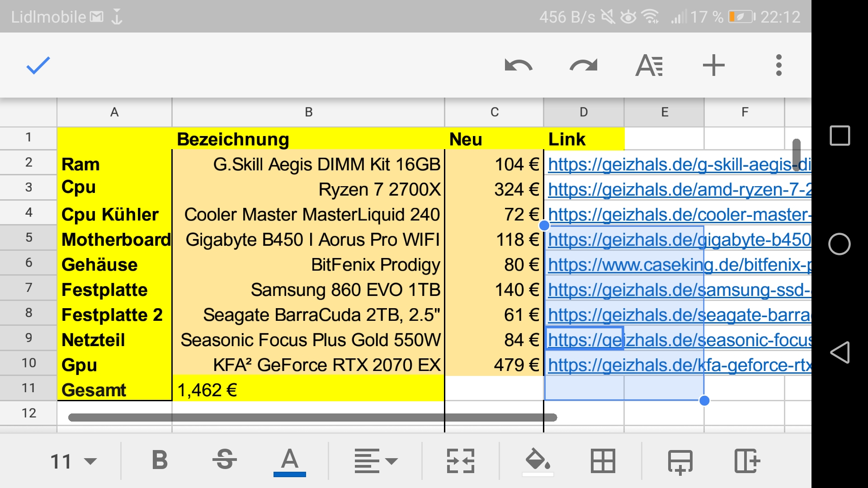
Task: Open the three-dot overflow menu
Action: click(778, 66)
